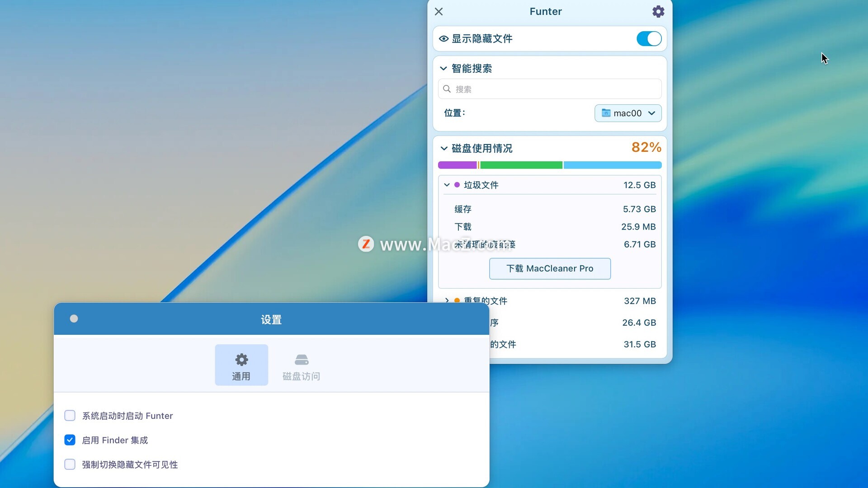The width and height of the screenshot is (868, 488).
Task: Click the gray dot in the 设置 title bar
Action: (x=74, y=319)
